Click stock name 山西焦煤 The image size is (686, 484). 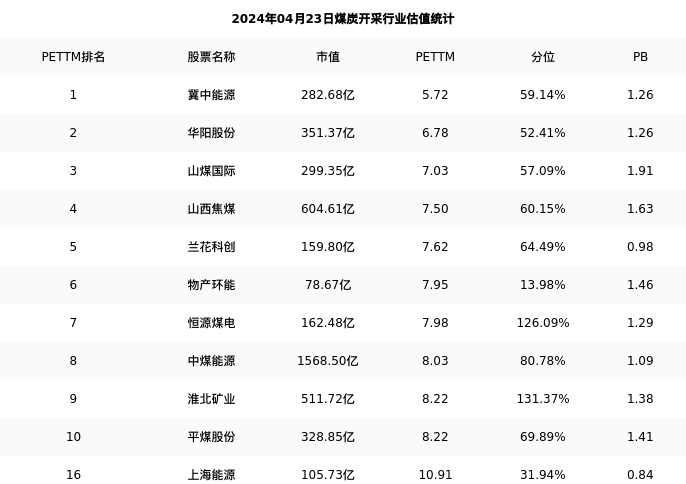click(211, 209)
